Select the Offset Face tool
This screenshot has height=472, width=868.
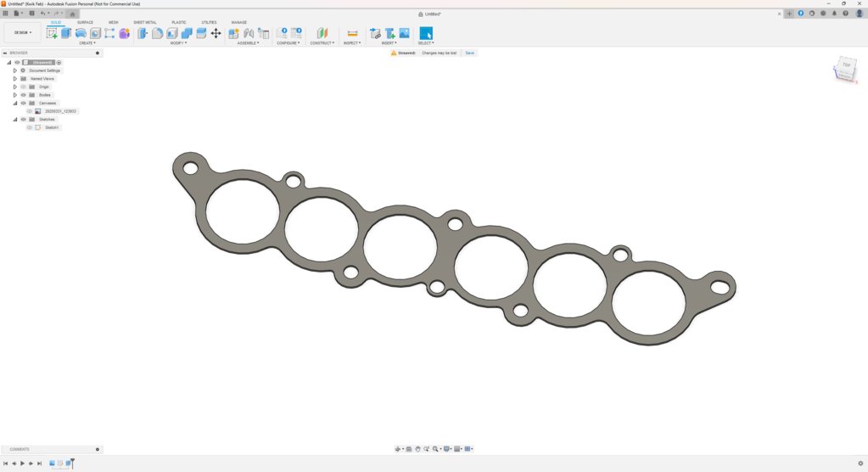(201, 33)
